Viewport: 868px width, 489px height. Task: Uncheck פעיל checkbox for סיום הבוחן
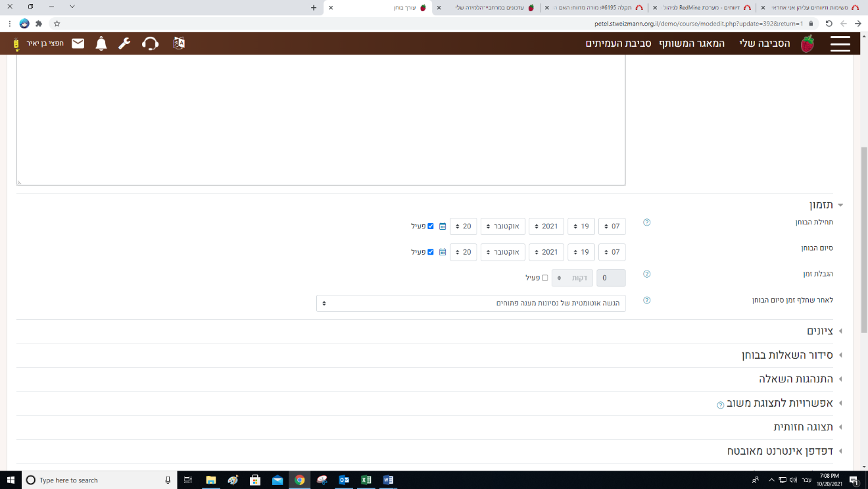pos(431,252)
